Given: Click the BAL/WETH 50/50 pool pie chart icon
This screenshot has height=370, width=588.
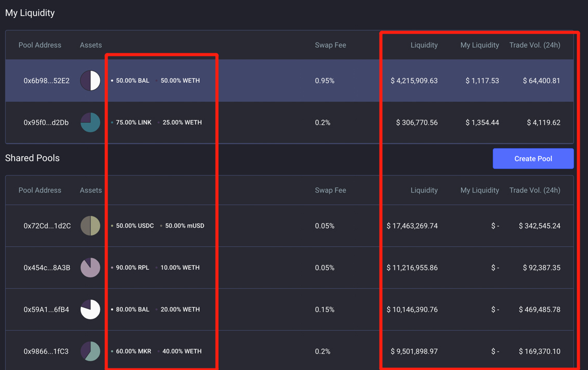Looking at the screenshot, I should pos(90,81).
